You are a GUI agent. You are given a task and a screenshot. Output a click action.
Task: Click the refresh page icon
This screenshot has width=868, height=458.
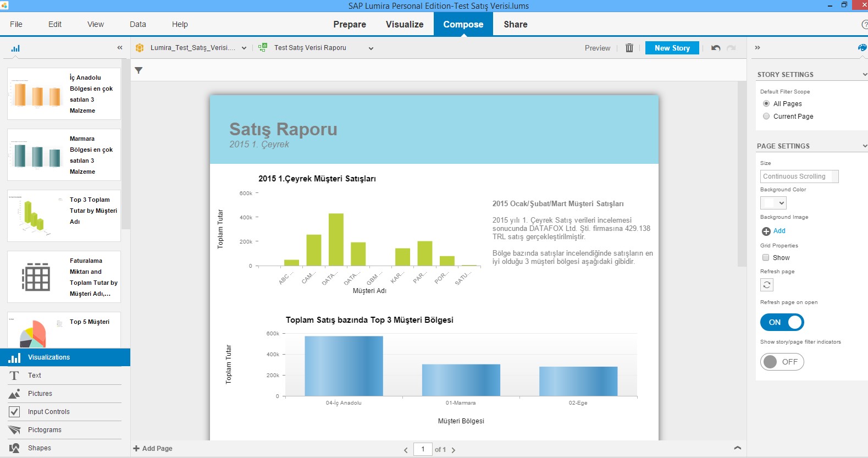(766, 285)
